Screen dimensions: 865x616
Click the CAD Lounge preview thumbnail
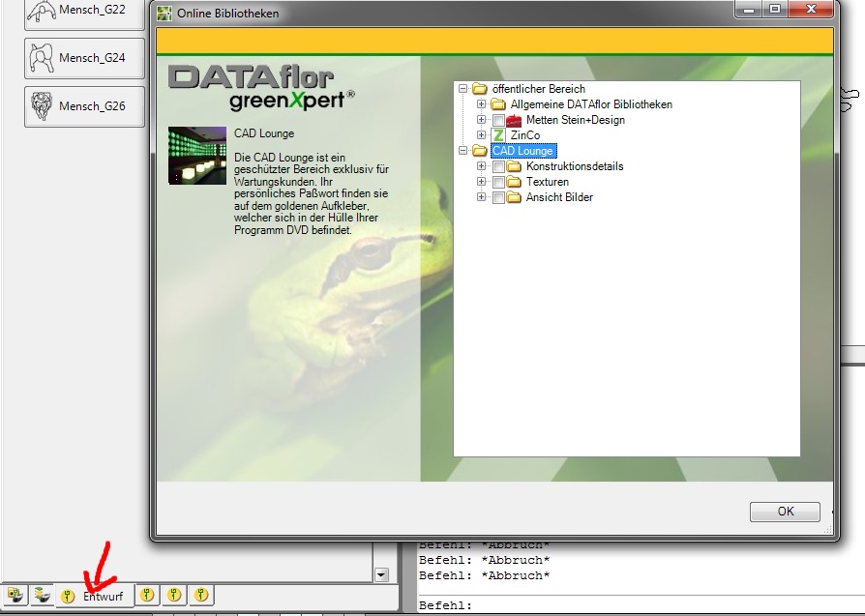(x=197, y=156)
